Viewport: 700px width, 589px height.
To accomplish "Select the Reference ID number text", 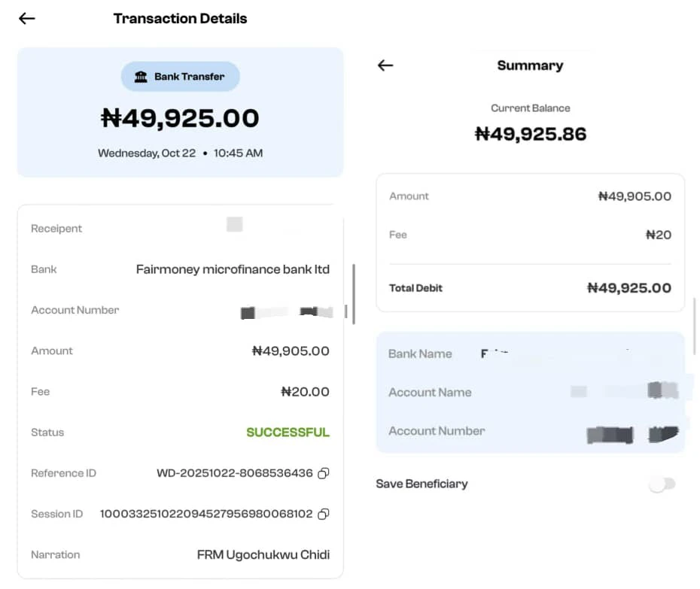I will coord(234,473).
